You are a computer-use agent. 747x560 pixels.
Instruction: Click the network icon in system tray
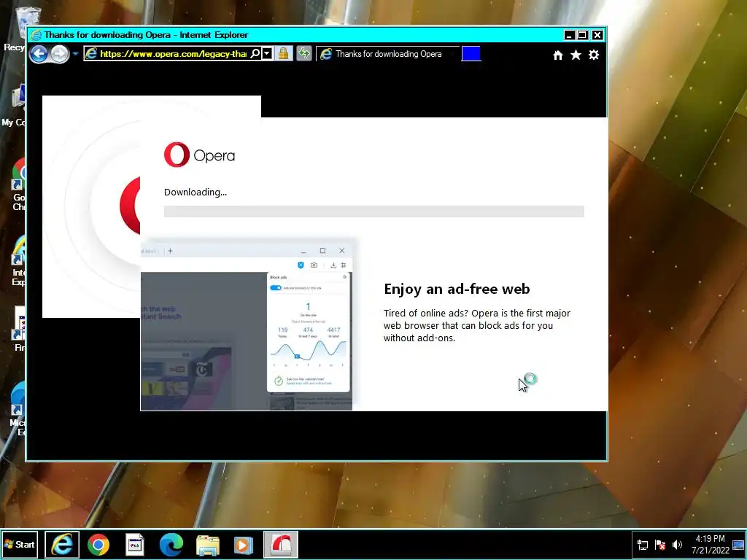(x=643, y=545)
